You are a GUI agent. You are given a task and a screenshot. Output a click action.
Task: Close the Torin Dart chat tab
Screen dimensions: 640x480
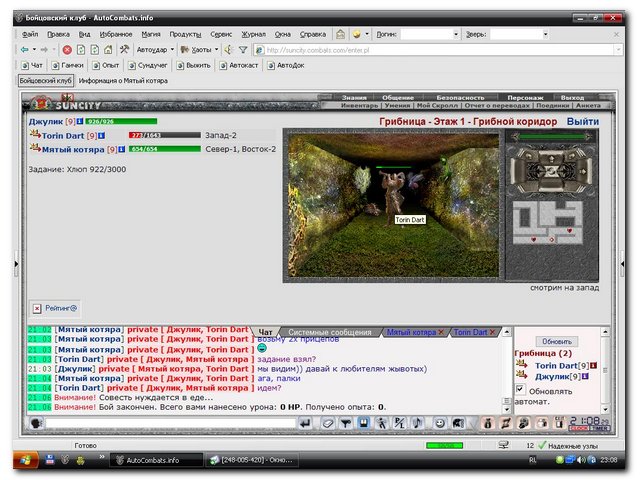[492, 332]
